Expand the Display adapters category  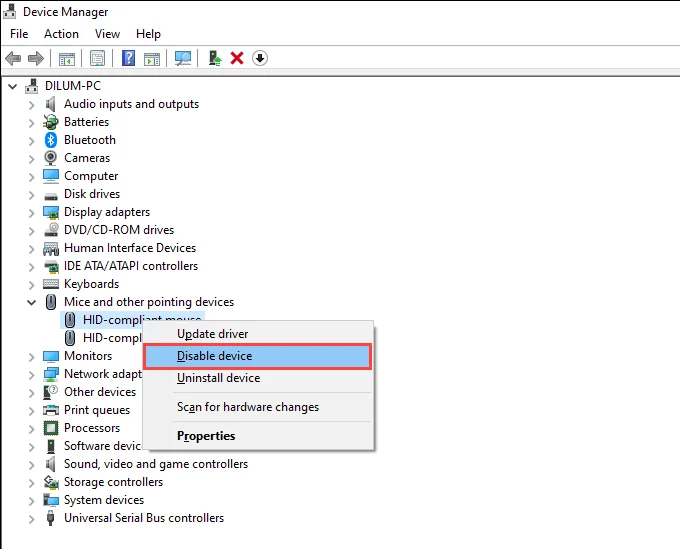pyautogui.click(x=31, y=212)
